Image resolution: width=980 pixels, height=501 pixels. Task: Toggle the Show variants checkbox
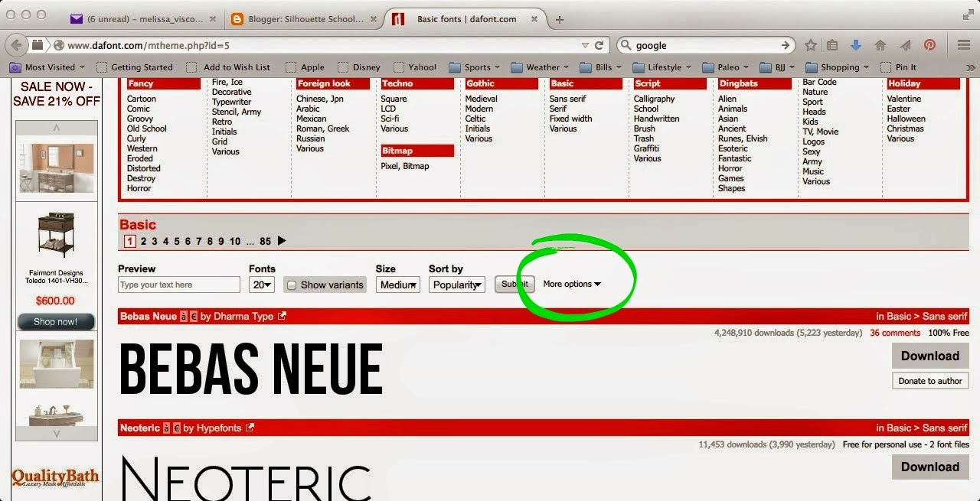pyautogui.click(x=291, y=285)
